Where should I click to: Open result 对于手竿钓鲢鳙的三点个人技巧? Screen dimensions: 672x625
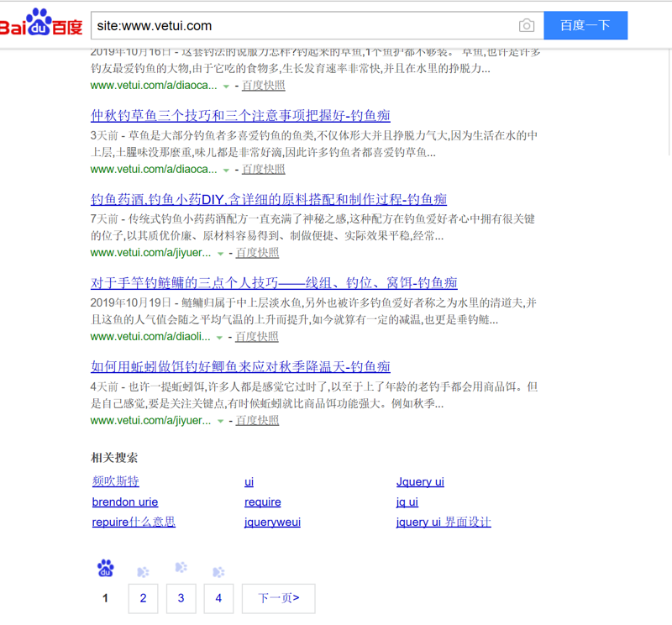pos(274,283)
